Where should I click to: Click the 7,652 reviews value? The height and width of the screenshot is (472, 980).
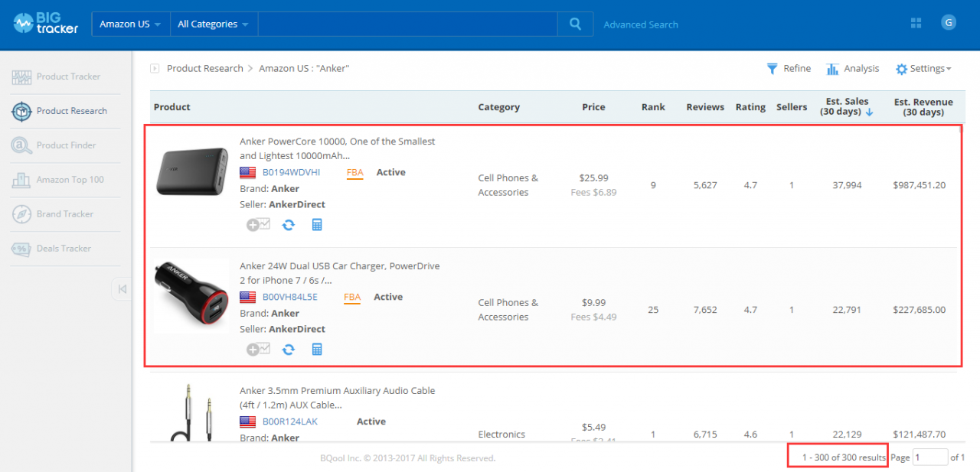click(705, 310)
